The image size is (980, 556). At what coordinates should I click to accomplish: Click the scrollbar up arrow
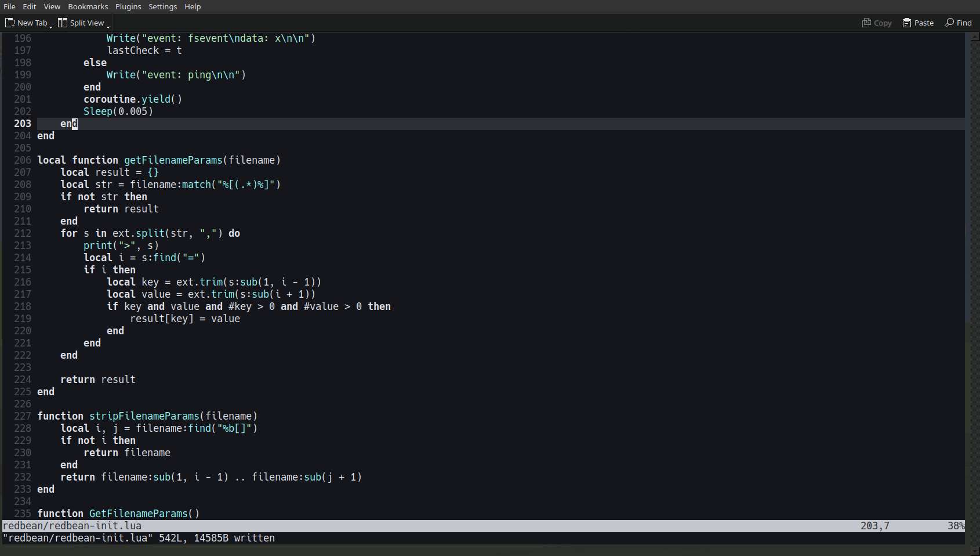coord(974,37)
